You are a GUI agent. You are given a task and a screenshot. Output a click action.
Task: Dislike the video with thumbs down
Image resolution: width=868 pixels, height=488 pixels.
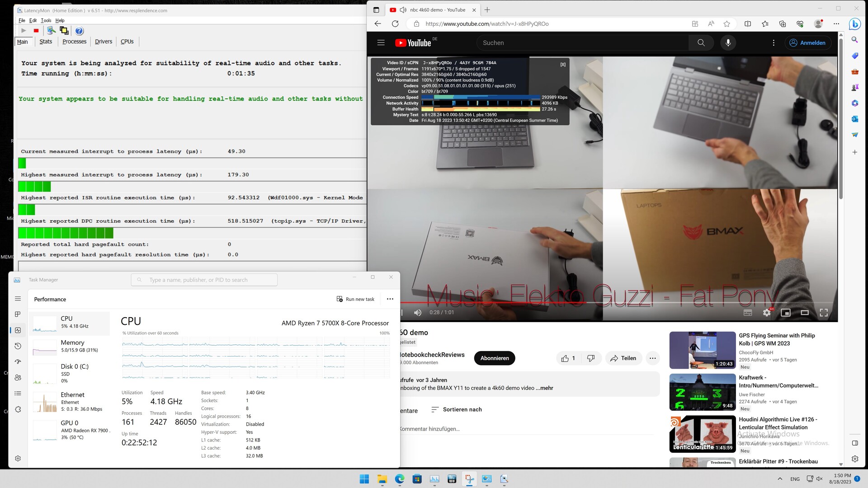point(591,358)
